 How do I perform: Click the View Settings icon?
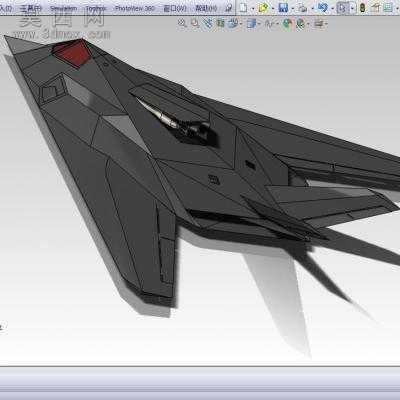point(319,23)
